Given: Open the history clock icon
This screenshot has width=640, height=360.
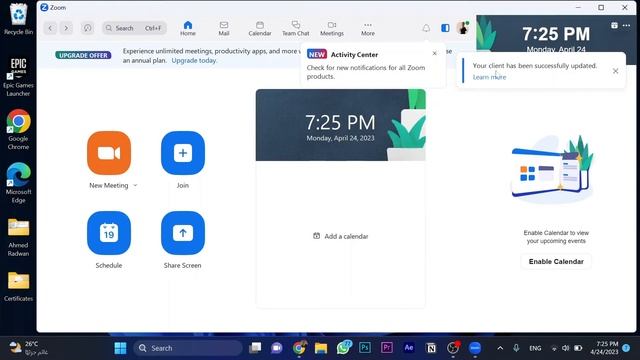Looking at the screenshot, I should 87,28.
